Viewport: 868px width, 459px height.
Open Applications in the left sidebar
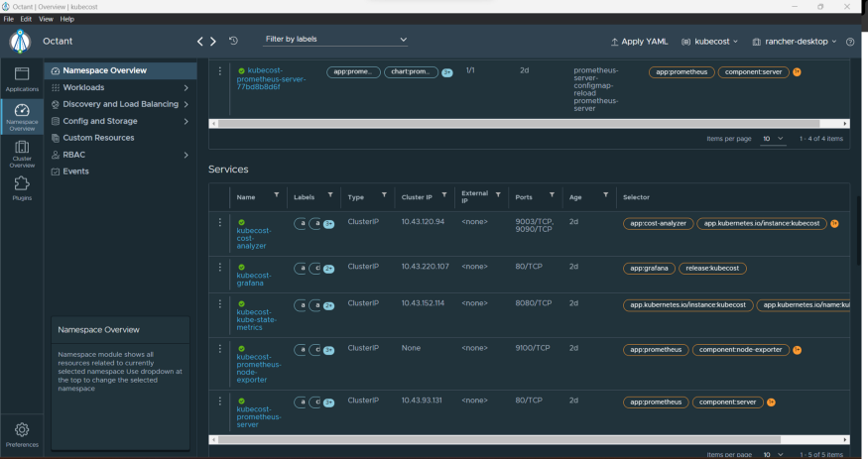pos(22,78)
